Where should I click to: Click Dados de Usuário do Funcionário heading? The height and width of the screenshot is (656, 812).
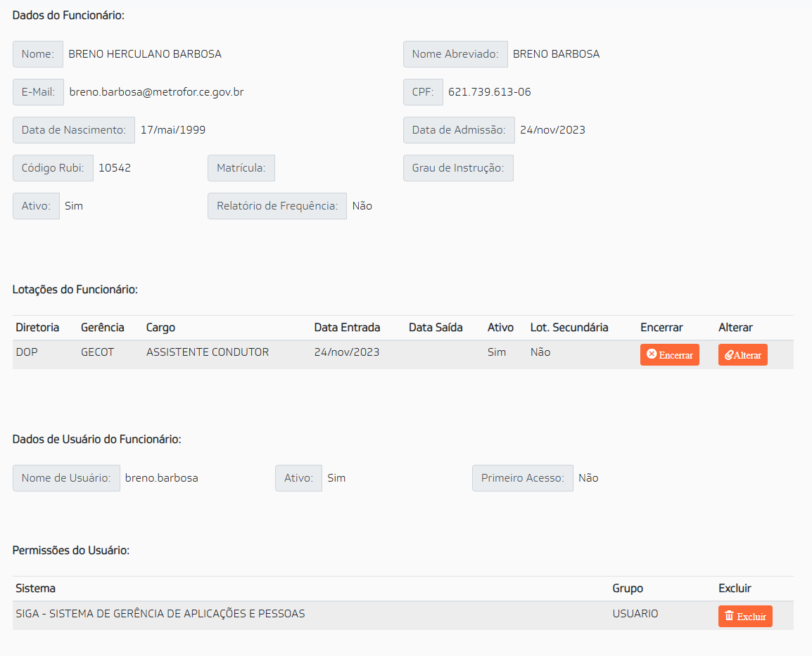[x=97, y=439]
